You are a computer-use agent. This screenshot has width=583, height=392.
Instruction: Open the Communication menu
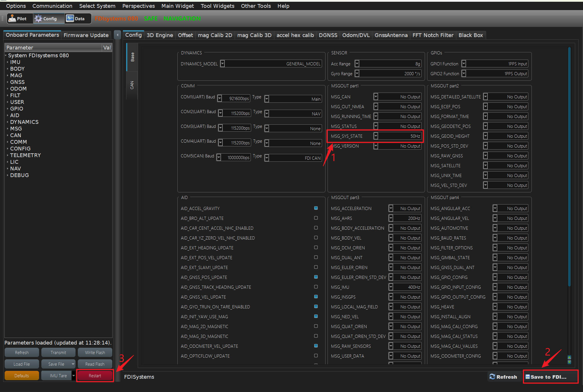[52, 6]
